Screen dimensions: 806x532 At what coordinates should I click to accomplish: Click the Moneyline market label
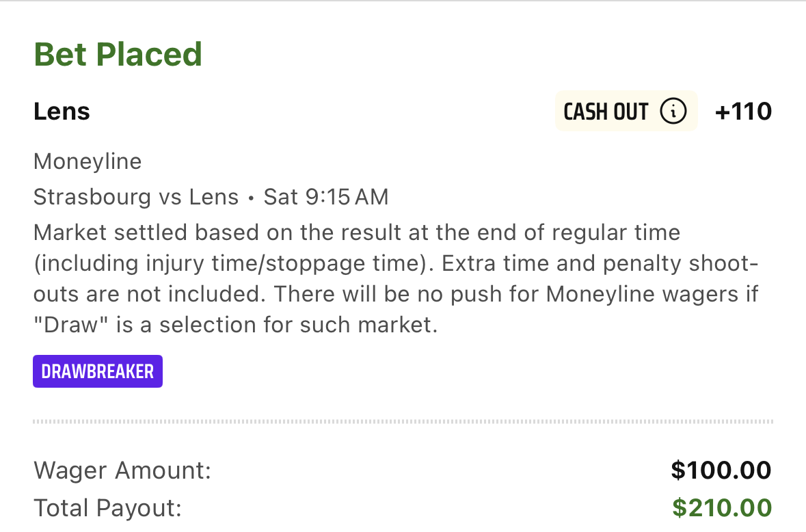click(x=88, y=161)
